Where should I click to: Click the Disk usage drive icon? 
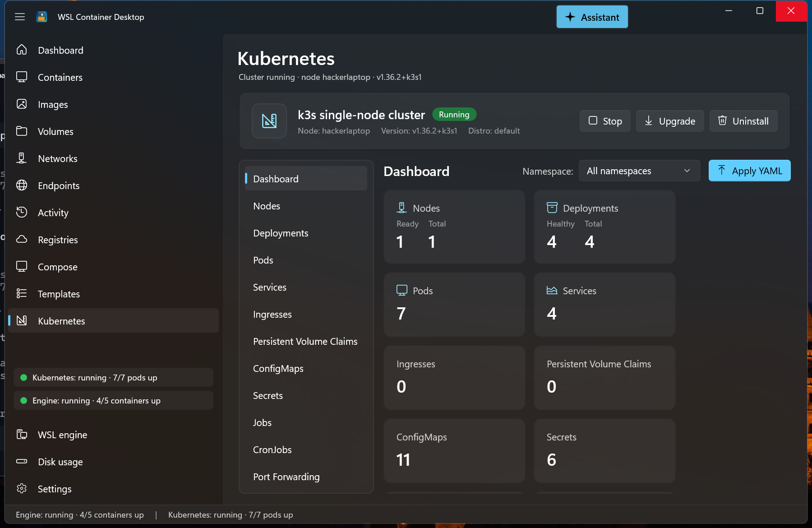tap(22, 461)
